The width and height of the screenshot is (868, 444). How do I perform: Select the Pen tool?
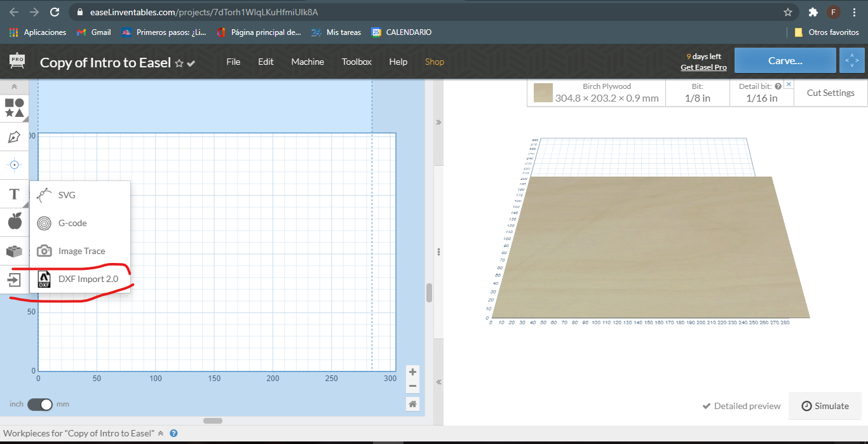tap(14, 137)
